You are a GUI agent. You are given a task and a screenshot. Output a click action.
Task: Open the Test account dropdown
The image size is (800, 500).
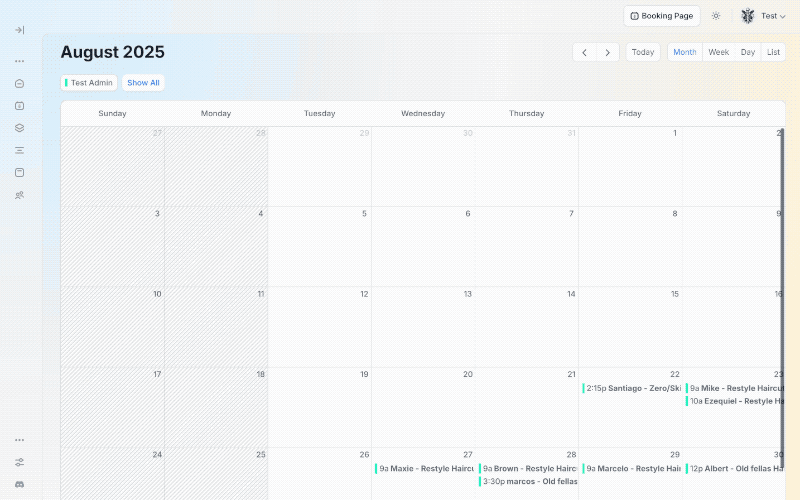(773, 16)
